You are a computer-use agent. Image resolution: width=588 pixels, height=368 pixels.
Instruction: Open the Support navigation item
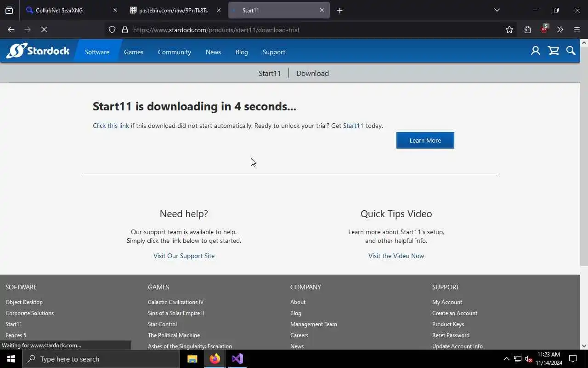click(274, 52)
